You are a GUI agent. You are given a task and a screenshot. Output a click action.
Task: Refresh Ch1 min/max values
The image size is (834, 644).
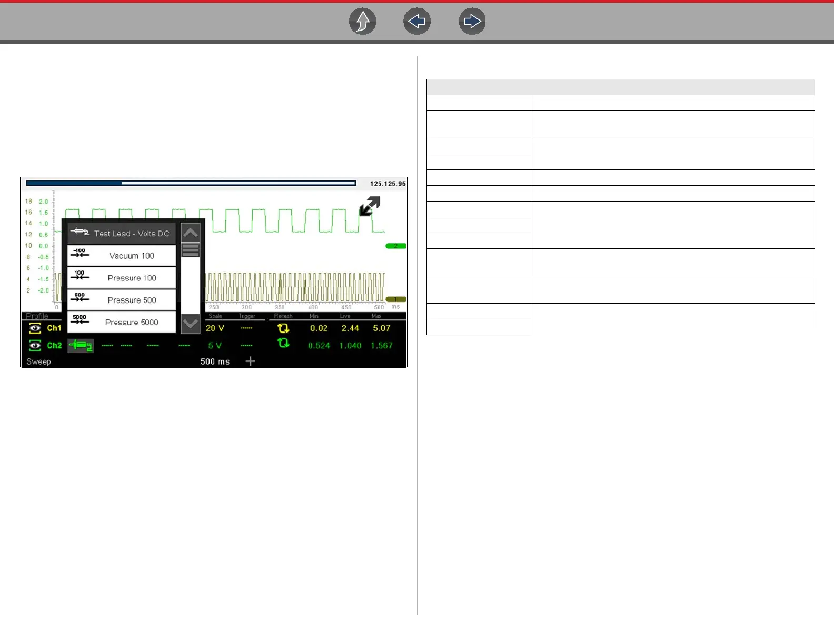click(283, 328)
